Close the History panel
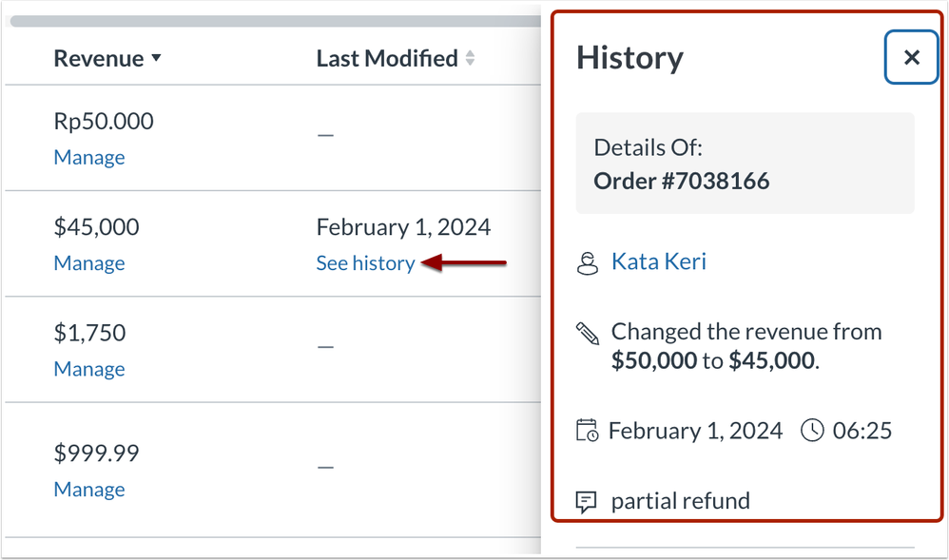Screen dimensions: 949x560 point(911,58)
